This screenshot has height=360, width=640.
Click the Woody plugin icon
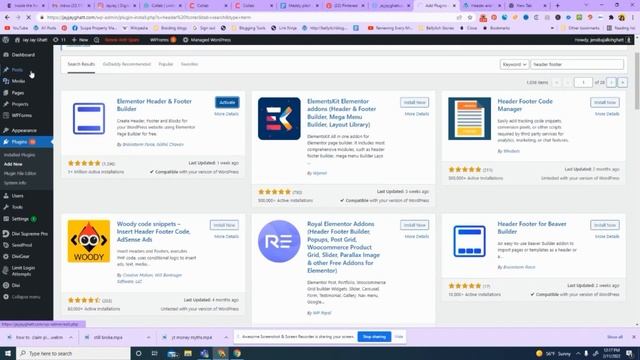[x=89, y=241]
